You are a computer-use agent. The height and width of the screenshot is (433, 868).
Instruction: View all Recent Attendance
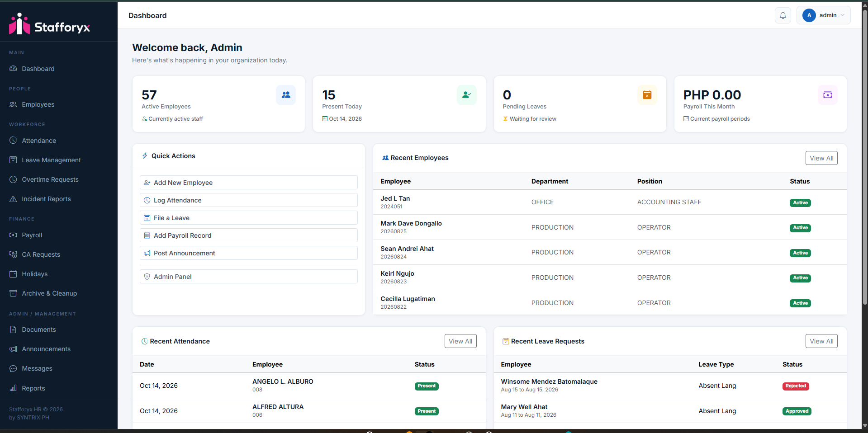[460, 341]
